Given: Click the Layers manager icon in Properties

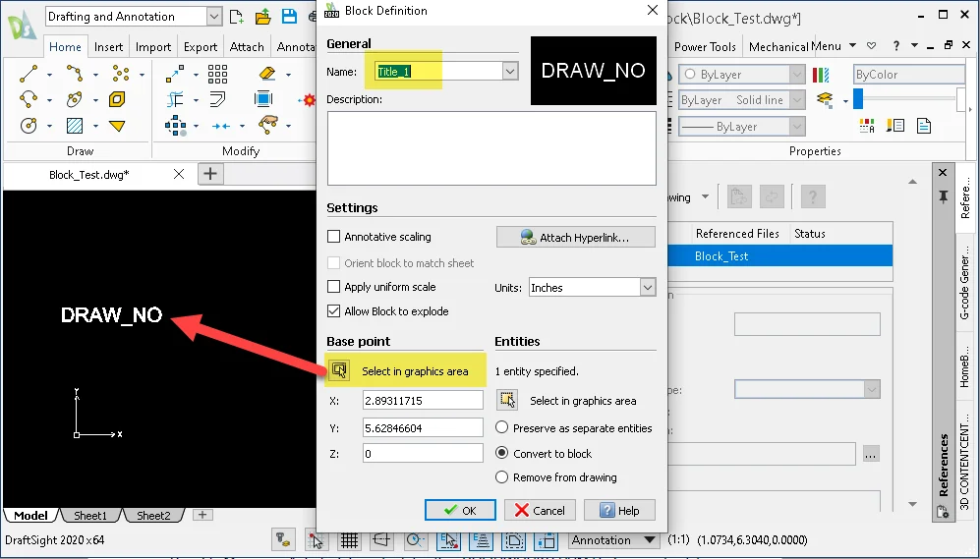Looking at the screenshot, I should click(825, 99).
